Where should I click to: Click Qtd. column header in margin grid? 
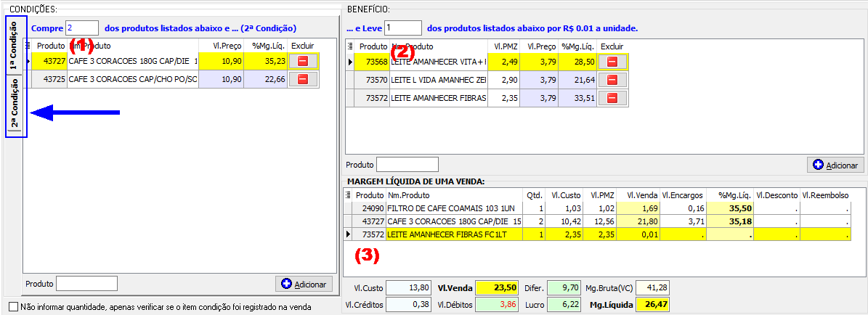[x=534, y=195]
